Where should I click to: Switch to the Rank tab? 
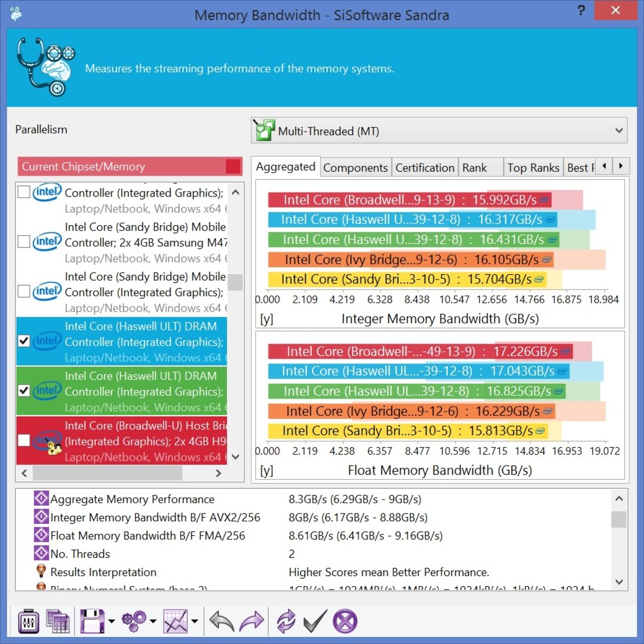point(481,167)
